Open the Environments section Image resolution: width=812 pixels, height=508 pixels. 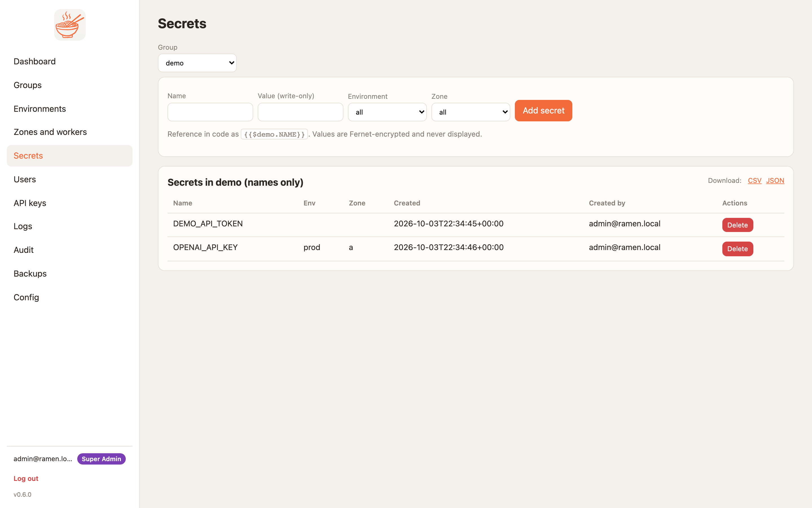(69, 109)
